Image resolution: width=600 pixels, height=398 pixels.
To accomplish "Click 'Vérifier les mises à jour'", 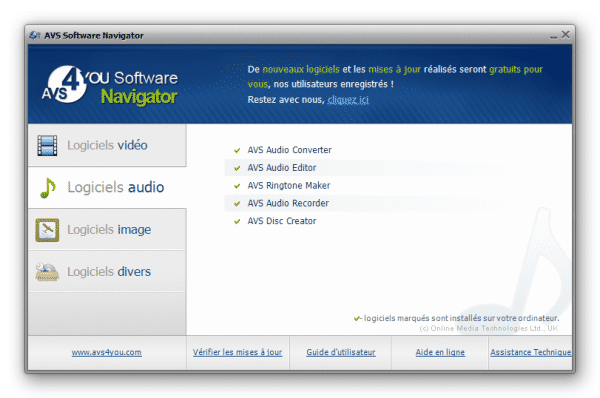I will 238,352.
